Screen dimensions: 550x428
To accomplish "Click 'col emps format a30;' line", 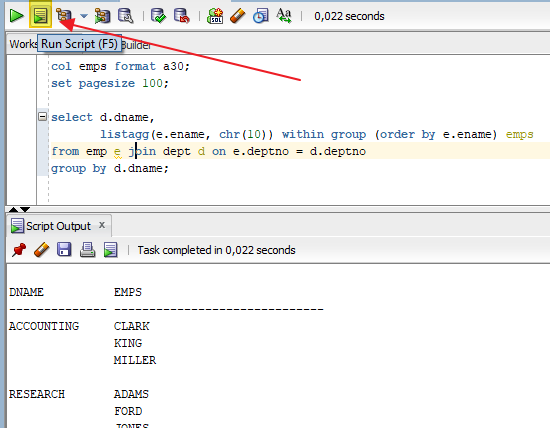I will tap(120, 66).
